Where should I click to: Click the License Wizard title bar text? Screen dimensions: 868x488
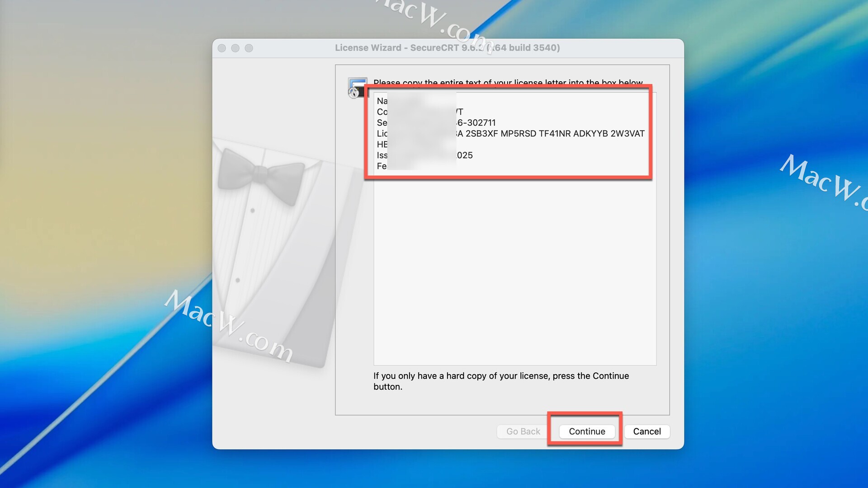point(447,48)
